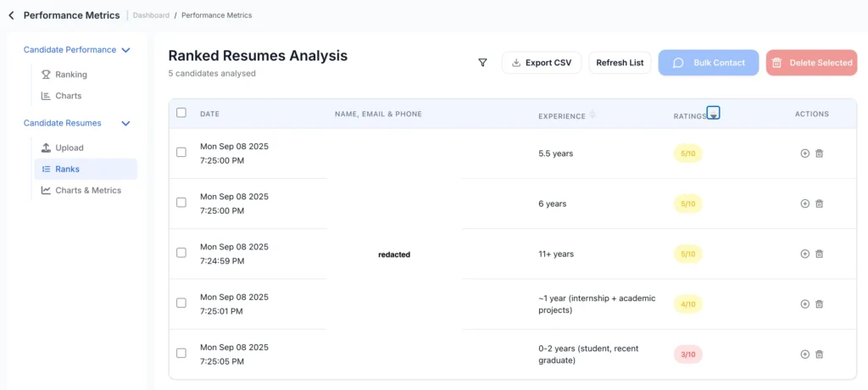Open the Ratings column sort dropdown
Viewport: 868px width, 390px height.
pyautogui.click(x=713, y=114)
